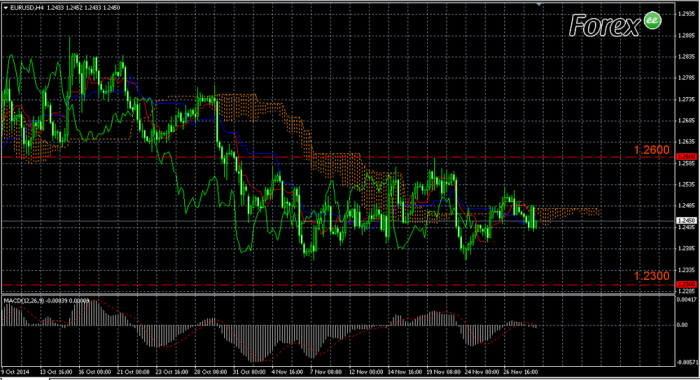Click the chart shift triangle marker at top
Viewport: 700px width, 380px height.
(x=539, y=4)
